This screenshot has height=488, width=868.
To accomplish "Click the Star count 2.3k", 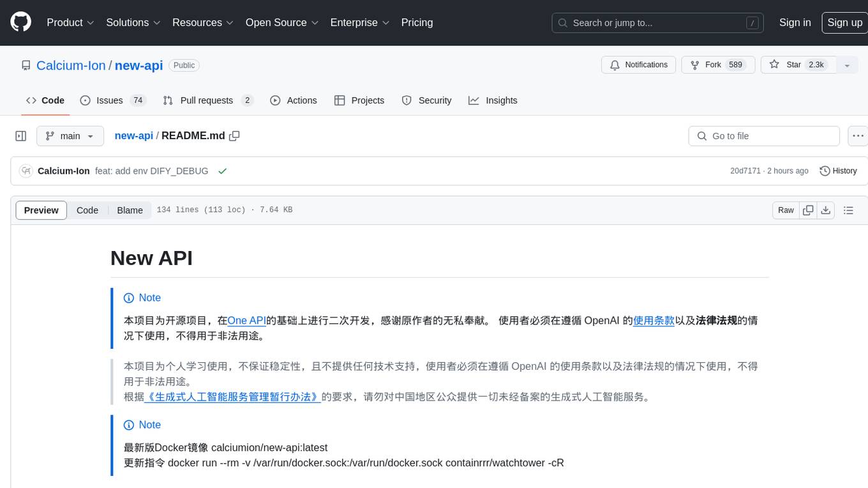I will pyautogui.click(x=816, y=65).
